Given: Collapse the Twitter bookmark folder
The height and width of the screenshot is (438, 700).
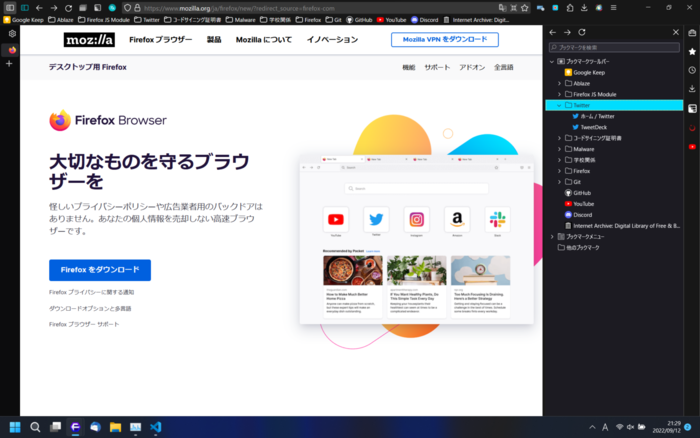Looking at the screenshot, I should 559,105.
